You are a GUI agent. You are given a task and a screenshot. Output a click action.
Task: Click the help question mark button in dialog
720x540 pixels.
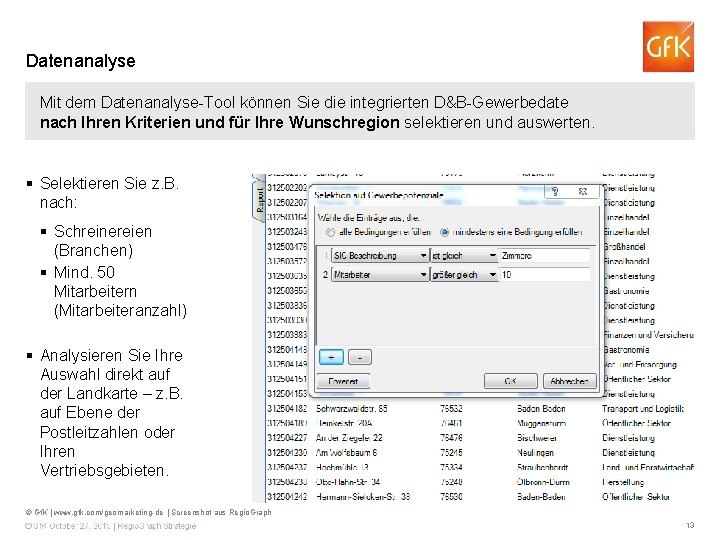tap(555, 191)
